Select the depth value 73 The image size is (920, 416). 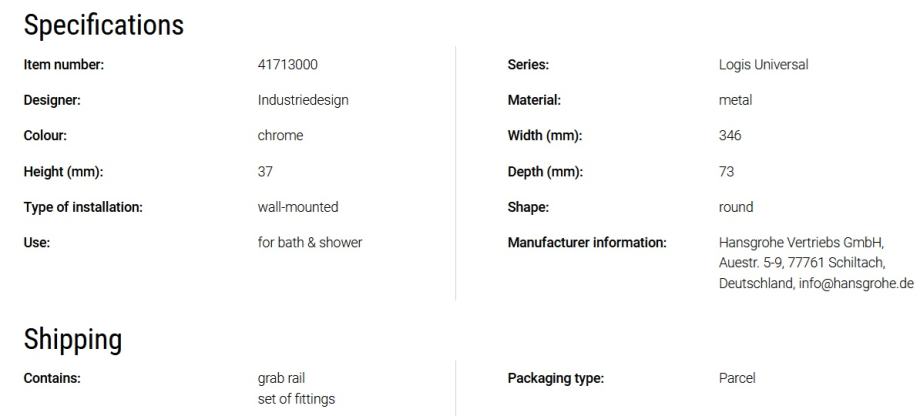click(x=726, y=172)
